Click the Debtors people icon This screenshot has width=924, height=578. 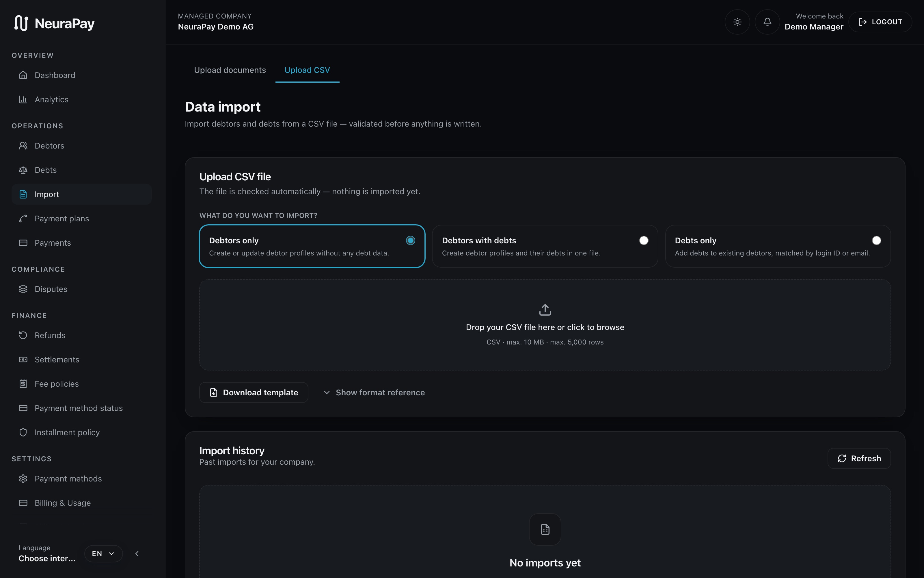[23, 146]
